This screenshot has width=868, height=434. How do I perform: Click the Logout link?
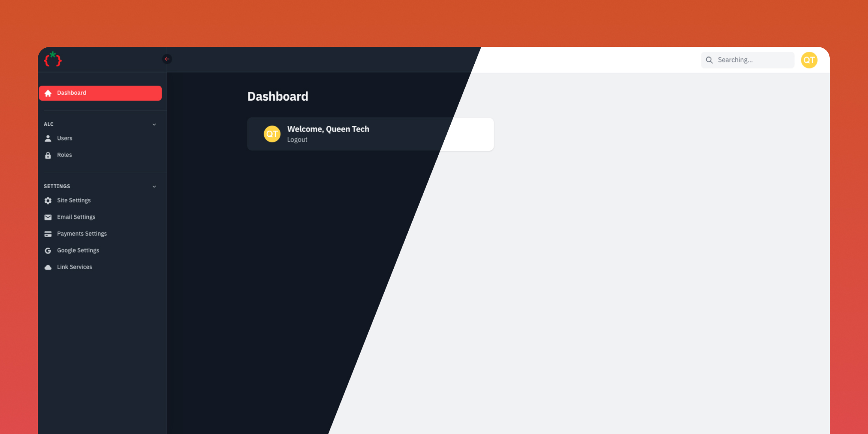click(x=297, y=139)
